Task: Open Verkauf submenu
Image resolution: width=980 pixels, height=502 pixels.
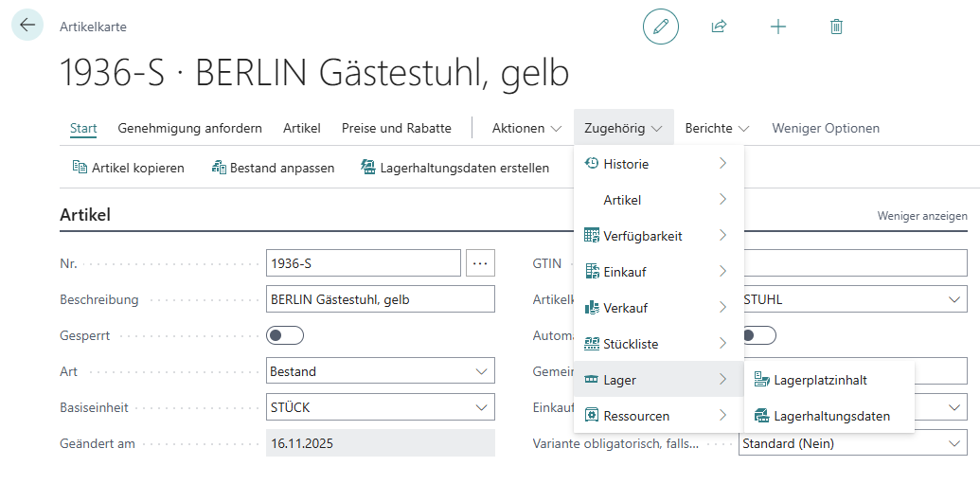Action: click(659, 308)
